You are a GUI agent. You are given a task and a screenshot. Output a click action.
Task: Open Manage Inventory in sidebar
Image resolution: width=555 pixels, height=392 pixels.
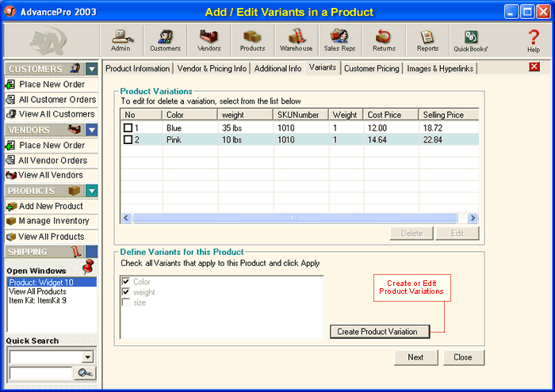coord(52,221)
